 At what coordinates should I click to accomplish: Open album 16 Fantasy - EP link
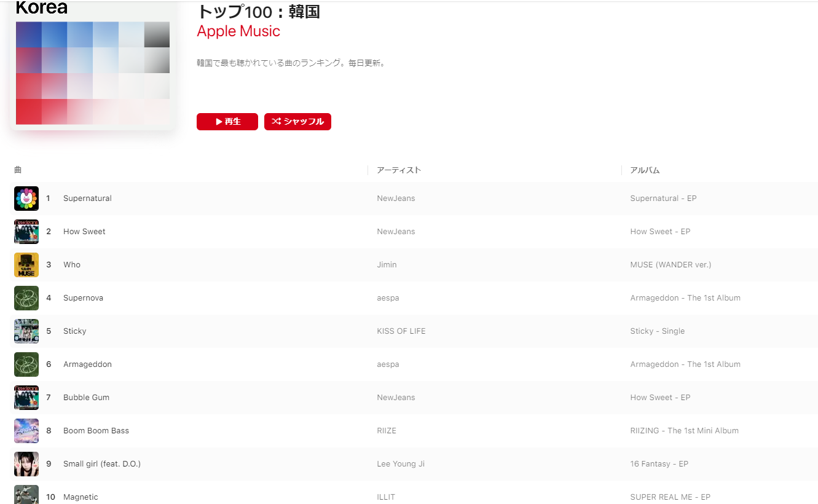pos(659,464)
